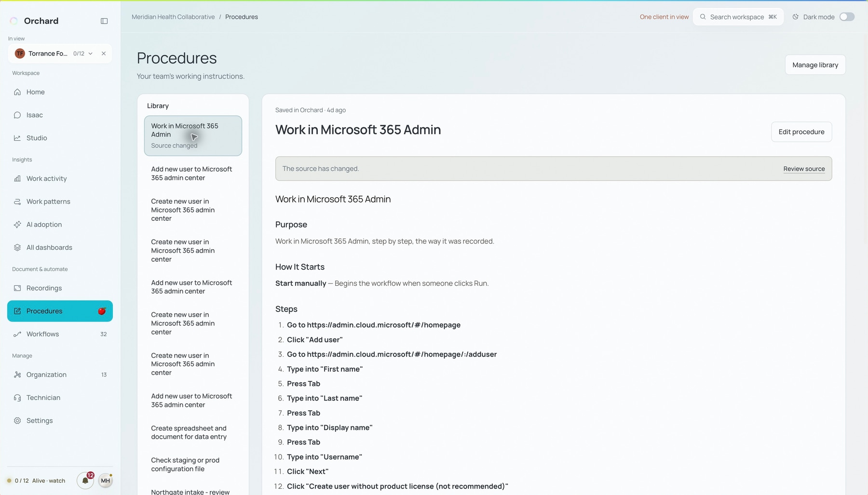Click the Isaac chat bubble icon
Image resolution: width=868 pixels, height=495 pixels.
[17, 115]
